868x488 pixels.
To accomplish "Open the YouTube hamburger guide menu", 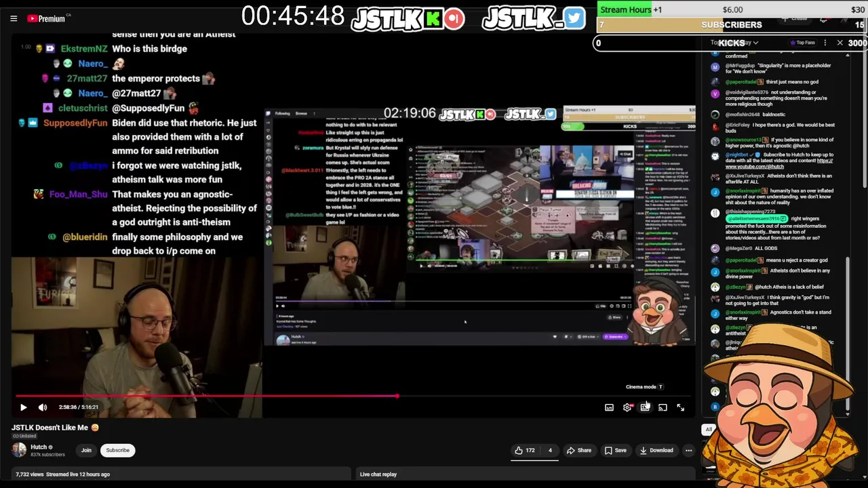I will [x=14, y=18].
